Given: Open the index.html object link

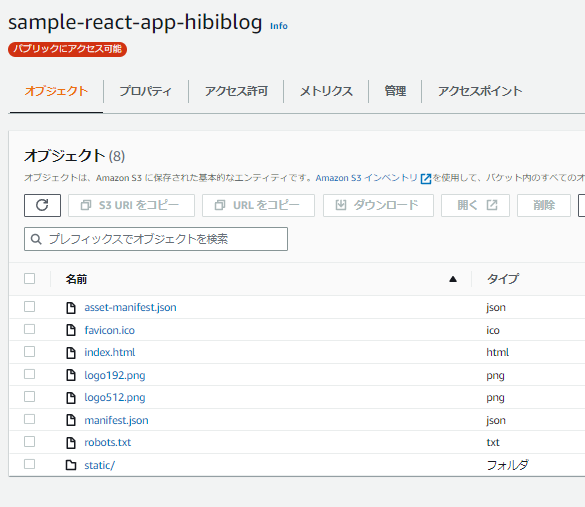Looking at the screenshot, I should click(109, 352).
